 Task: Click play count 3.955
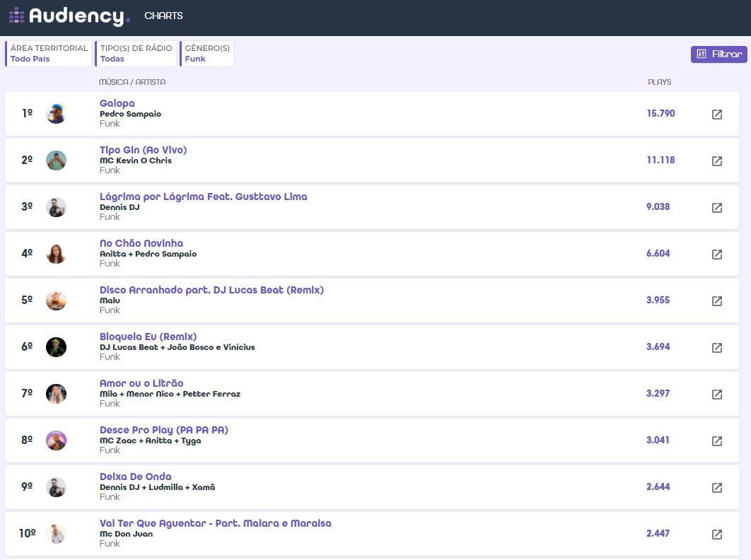click(658, 301)
